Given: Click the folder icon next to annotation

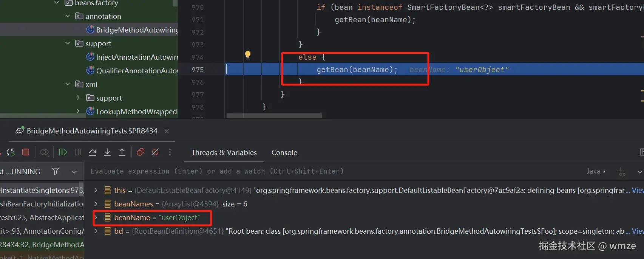Looking at the screenshot, I should [x=79, y=16].
